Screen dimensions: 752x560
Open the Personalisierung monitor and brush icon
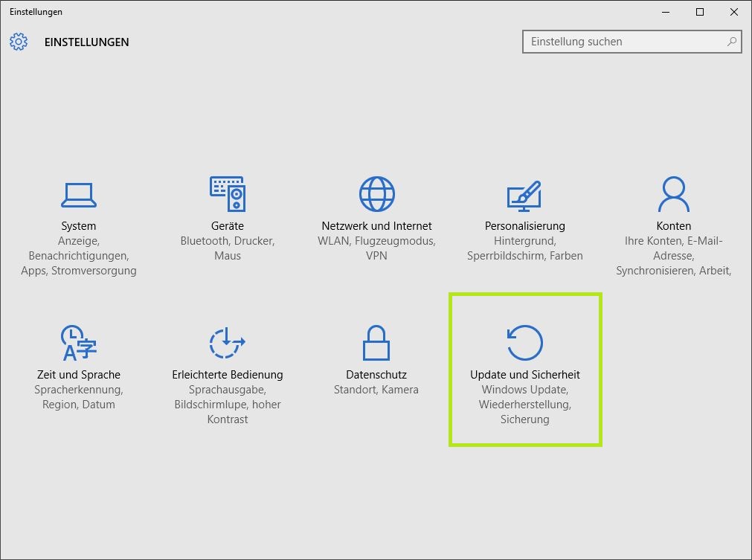pos(524,196)
